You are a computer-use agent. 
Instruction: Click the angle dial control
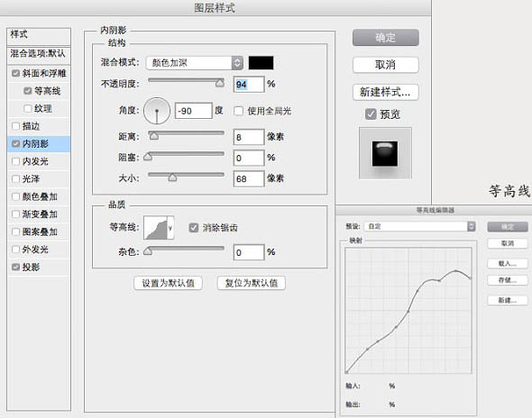tap(157, 111)
